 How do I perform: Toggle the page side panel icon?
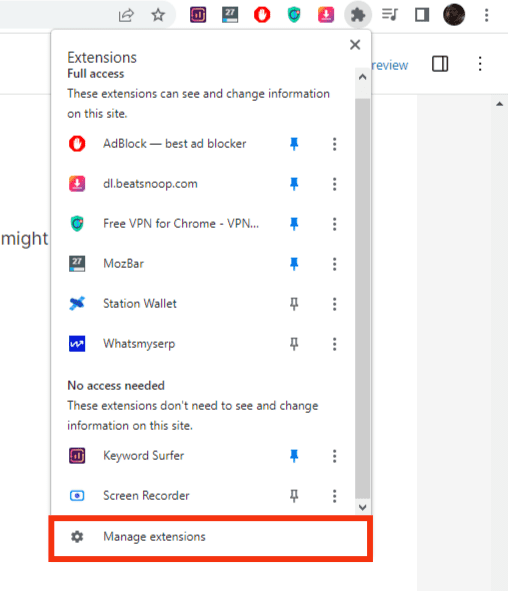440,64
